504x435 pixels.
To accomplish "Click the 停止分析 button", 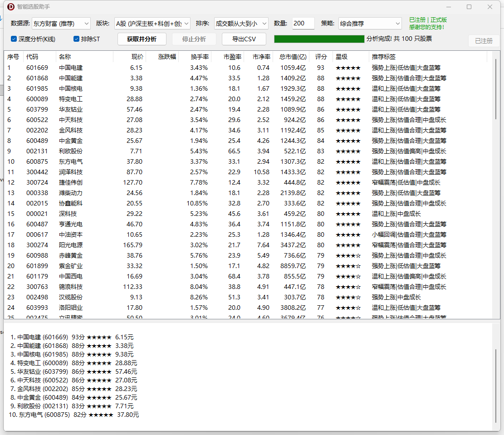I will coord(194,39).
